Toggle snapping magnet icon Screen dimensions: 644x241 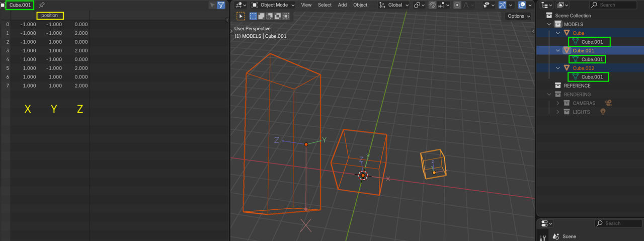click(432, 5)
